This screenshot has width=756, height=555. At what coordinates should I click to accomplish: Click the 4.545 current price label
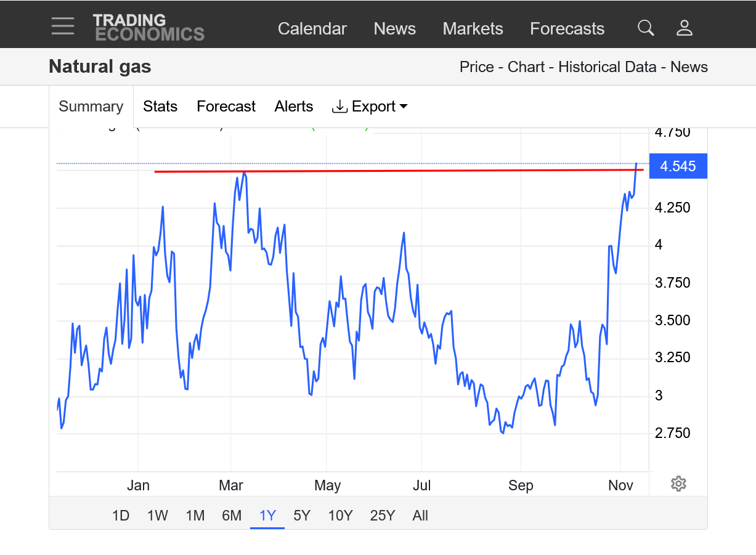(678, 166)
